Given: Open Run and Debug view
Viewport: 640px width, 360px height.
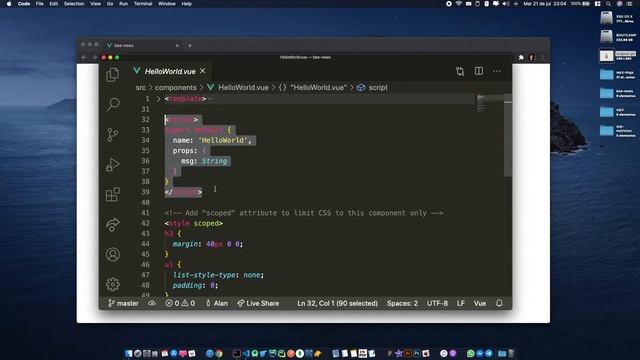Looking at the screenshot, I should coord(113,164).
